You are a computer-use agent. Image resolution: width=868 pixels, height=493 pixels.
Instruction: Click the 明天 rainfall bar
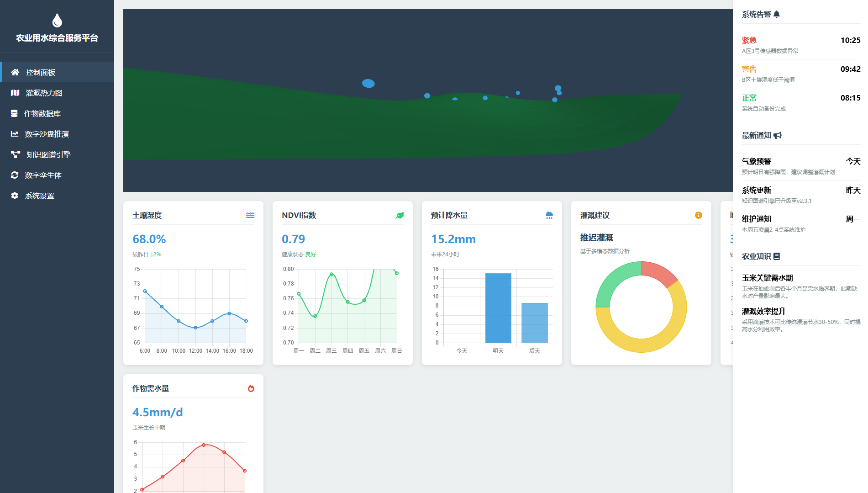point(498,307)
